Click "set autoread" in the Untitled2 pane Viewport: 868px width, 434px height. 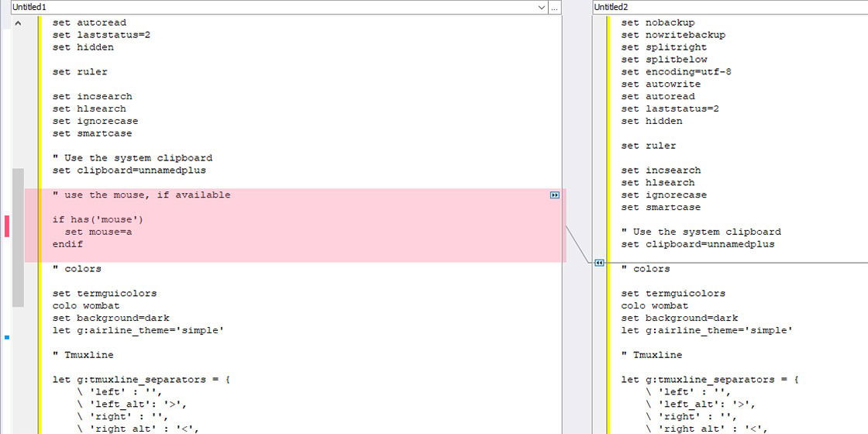click(x=658, y=96)
